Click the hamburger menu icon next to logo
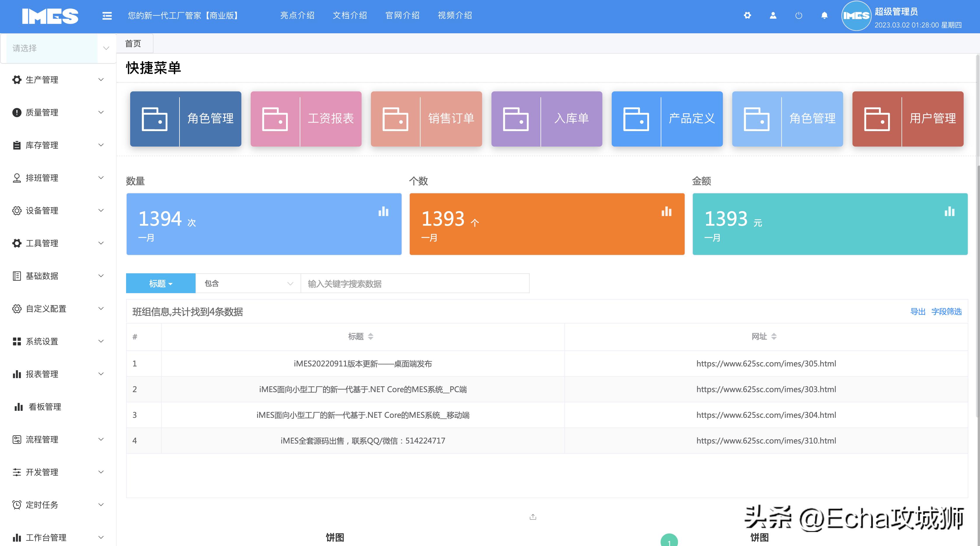 (x=107, y=15)
